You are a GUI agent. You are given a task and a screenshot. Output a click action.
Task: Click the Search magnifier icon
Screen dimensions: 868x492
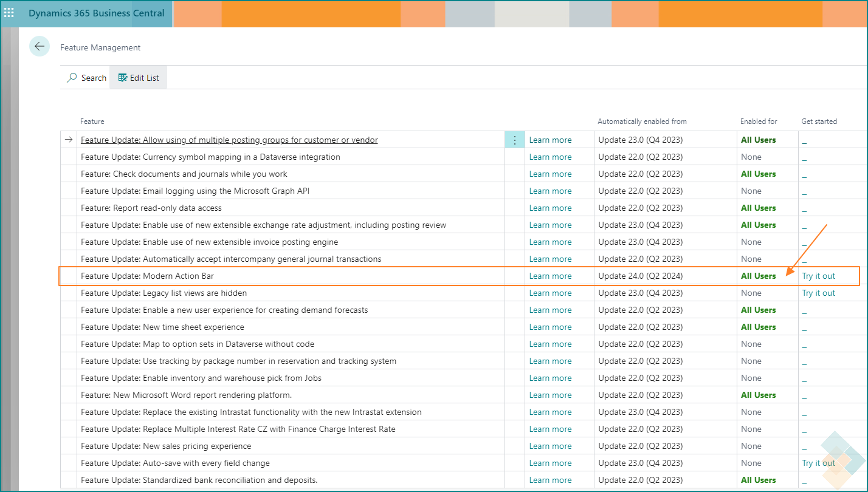[72, 78]
